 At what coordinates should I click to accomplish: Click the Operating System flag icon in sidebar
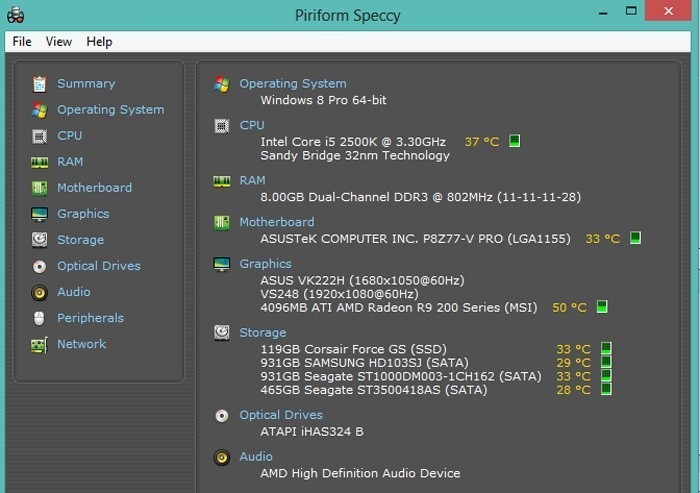coord(39,110)
